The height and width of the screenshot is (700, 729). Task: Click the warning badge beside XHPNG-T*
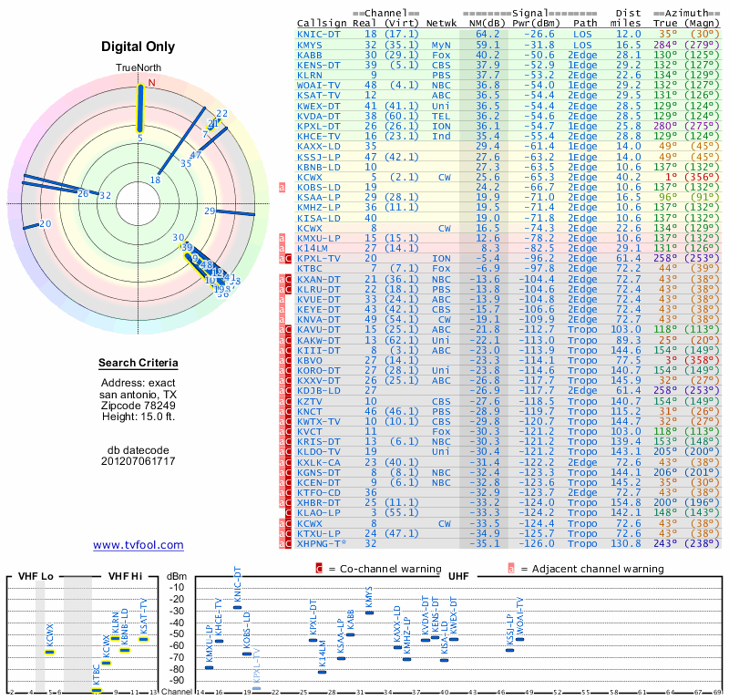tap(285, 544)
